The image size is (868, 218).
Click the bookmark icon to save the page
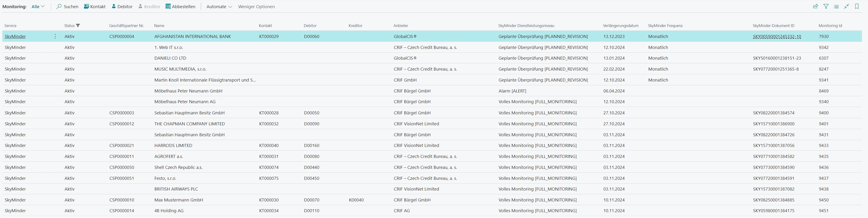[857, 6]
